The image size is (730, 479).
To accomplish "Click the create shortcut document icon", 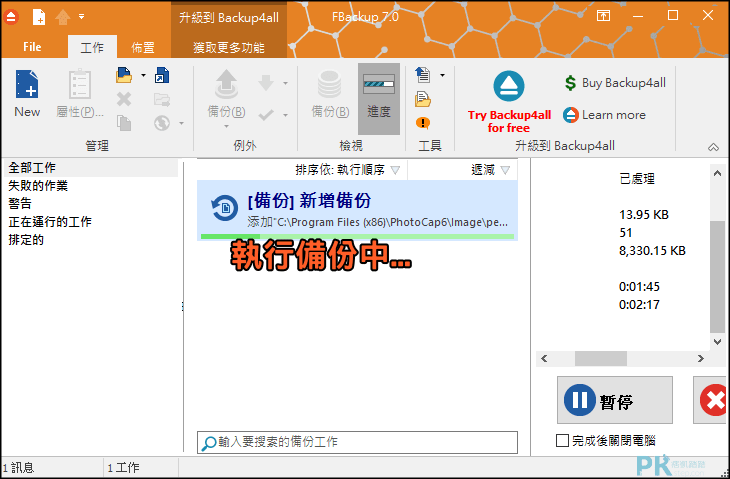I will tap(162, 75).
